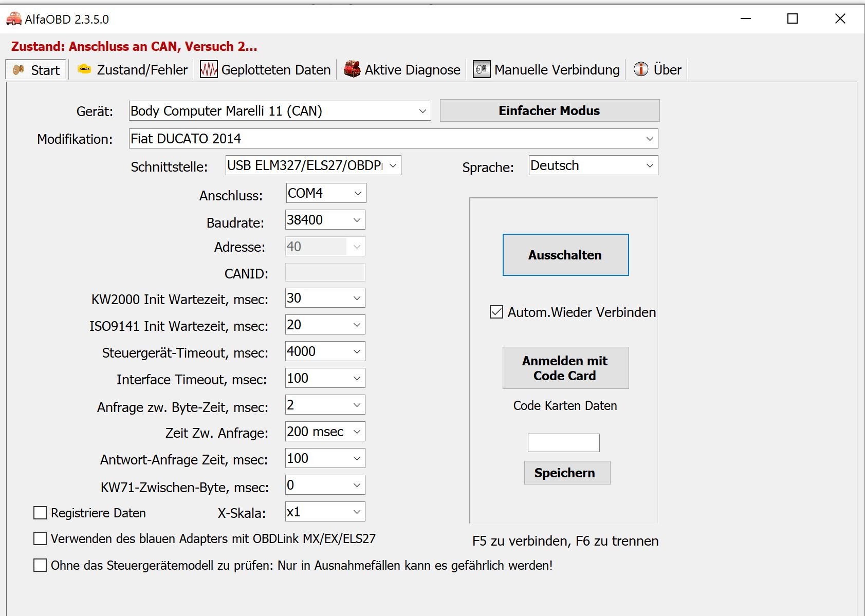Open the Aktive Diagnose tab
The width and height of the screenshot is (865, 616).
pyautogui.click(x=402, y=69)
